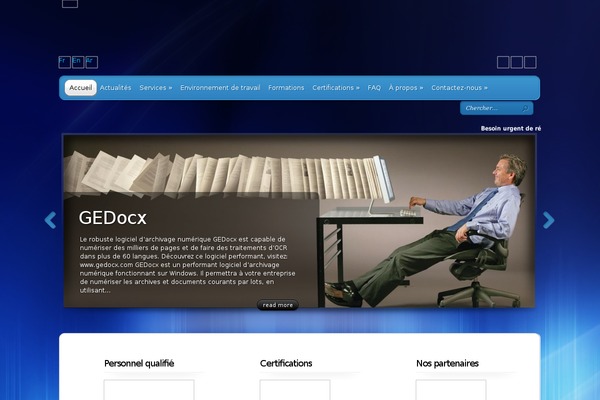
Task: Open the Actualités menu item
Action: pos(115,88)
